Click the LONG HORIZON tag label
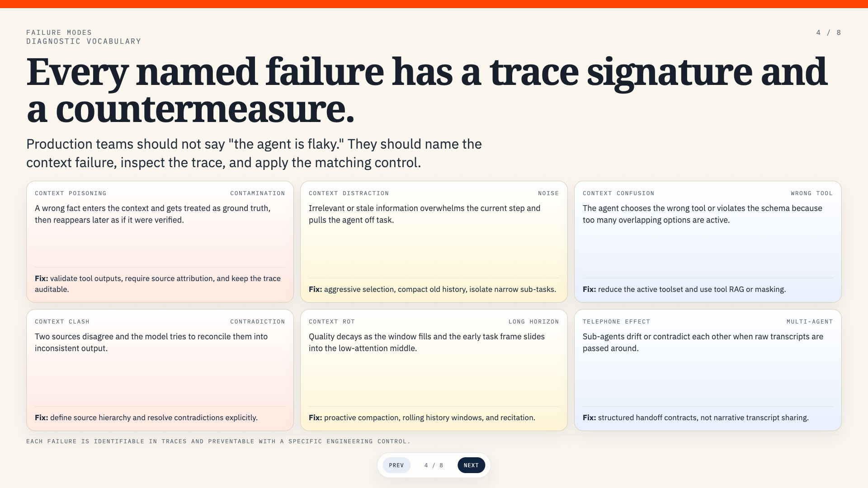This screenshot has height=488, width=868. (534, 322)
